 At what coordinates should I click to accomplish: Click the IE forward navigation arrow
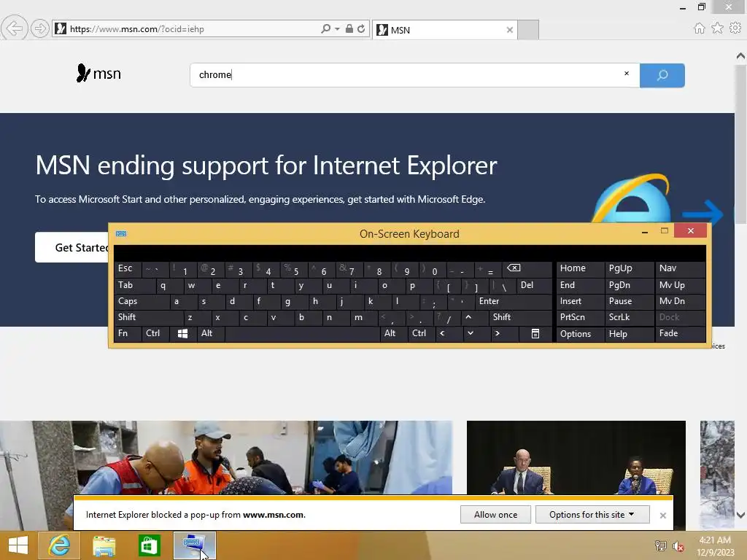click(40, 28)
